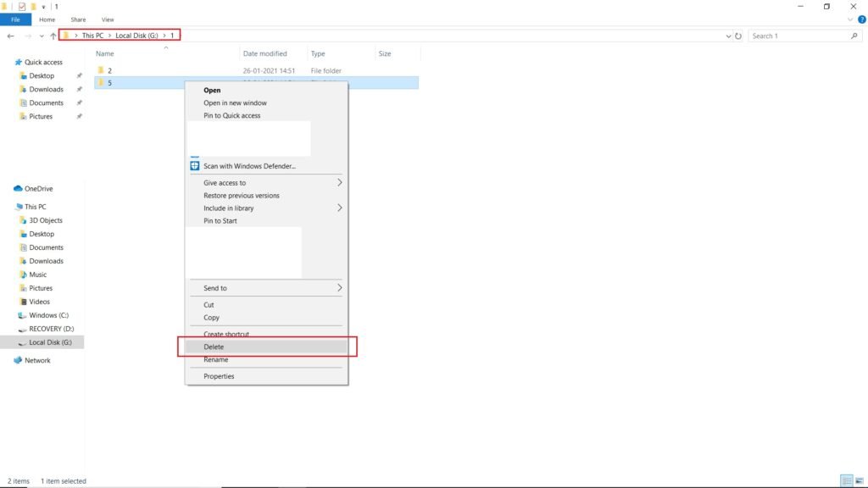Expand Include in library submenu
The image size is (868, 488).
(265, 208)
